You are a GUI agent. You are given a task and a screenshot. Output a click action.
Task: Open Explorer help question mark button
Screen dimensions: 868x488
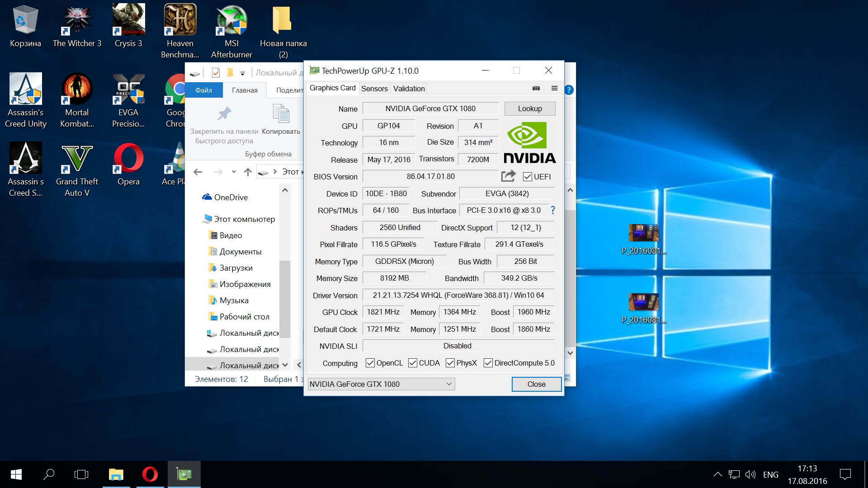[x=569, y=90]
